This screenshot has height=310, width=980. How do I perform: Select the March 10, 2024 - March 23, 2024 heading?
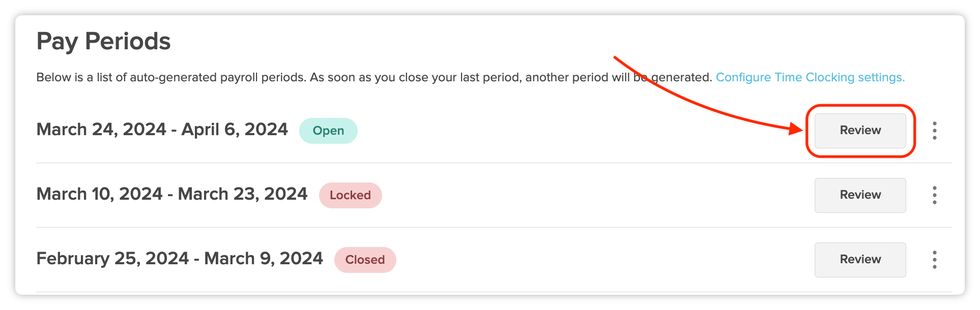pos(172,194)
